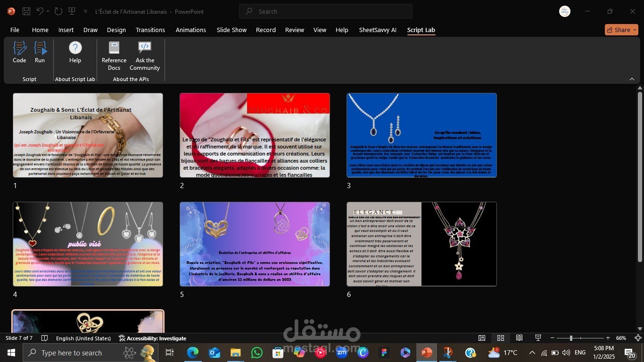Open the View tab
The height and width of the screenshot is (362, 644).
click(x=320, y=30)
